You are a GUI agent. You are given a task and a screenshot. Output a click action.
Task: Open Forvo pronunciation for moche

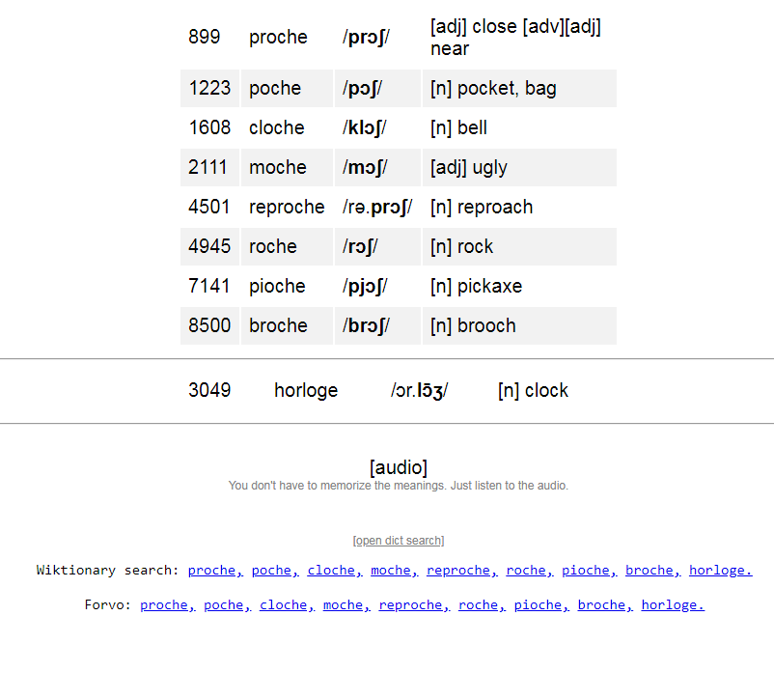point(346,604)
